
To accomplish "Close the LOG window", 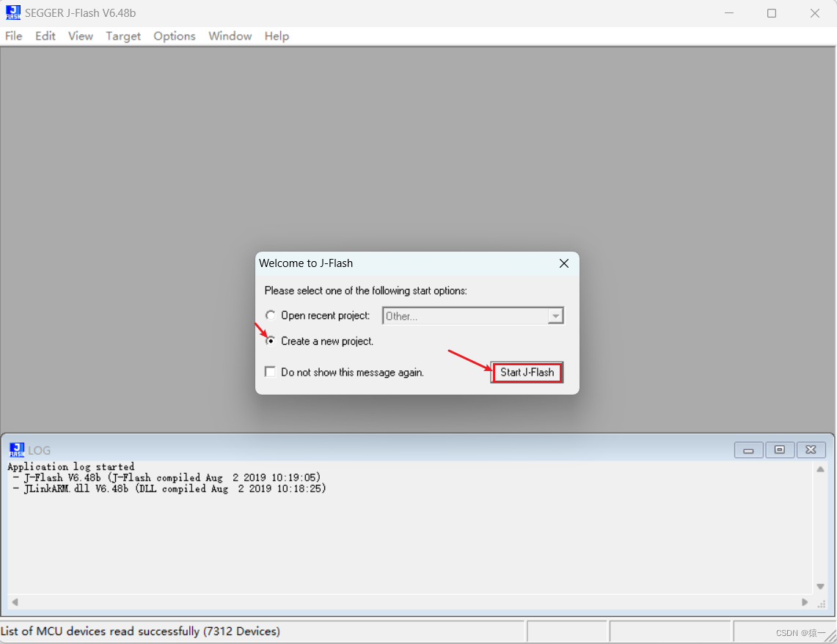I will 811,450.
